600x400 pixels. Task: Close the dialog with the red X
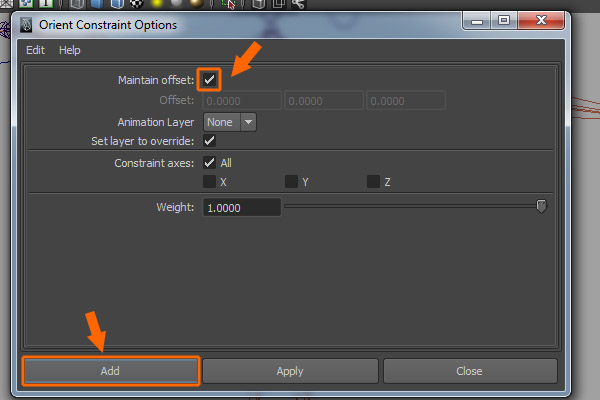coord(541,21)
